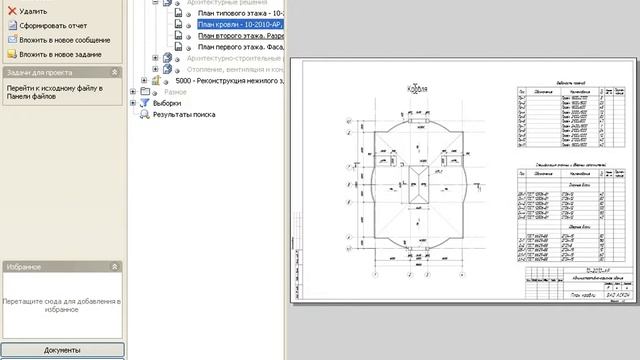Select Результаты поиска tree row
Screen dimensions: 640x360
184,115
